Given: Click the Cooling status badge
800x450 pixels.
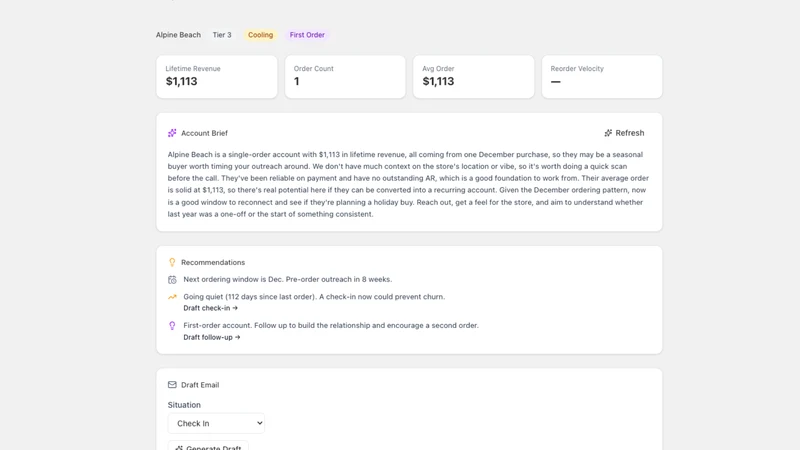Looking at the screenshot, I should (260, 35).
